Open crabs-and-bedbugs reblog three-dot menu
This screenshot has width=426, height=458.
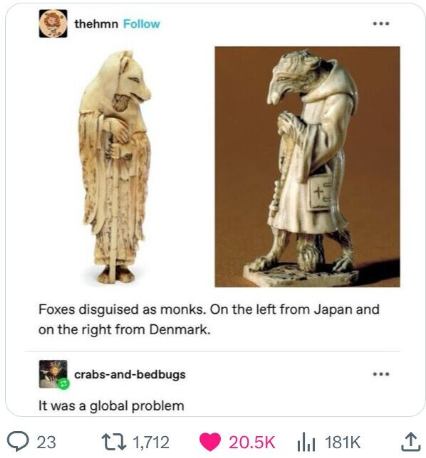(x=381, y=374)
